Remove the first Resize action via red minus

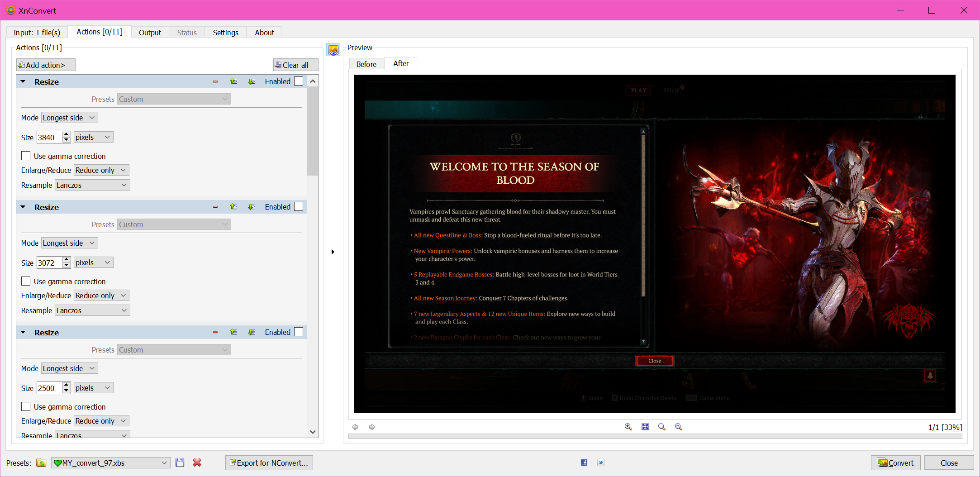coord(215,82)
